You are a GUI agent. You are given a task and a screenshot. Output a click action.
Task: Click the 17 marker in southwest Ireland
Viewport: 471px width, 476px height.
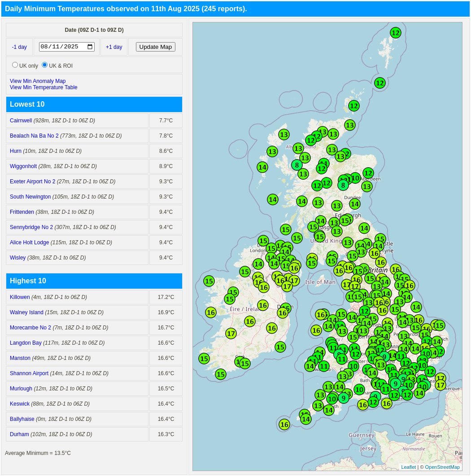pyautogui.click(x=231, y=333)
